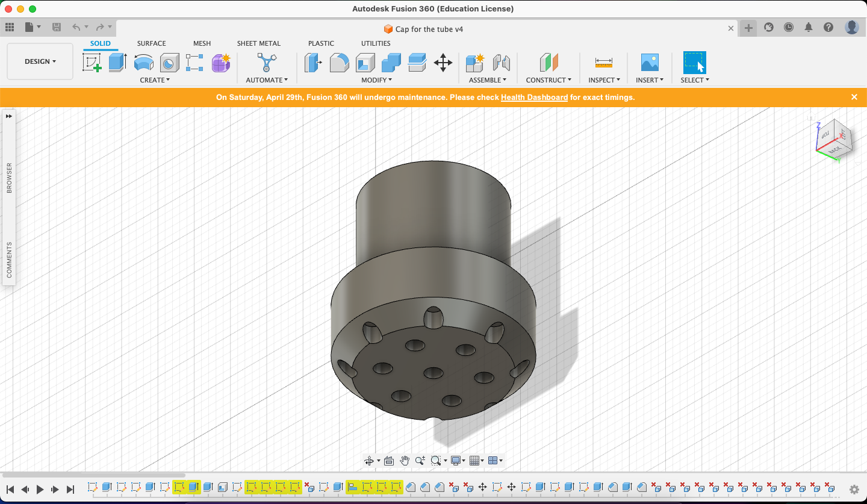This screenshot has width=867, height=504.
Task: Play the design timeline
Action: pyautogui.click(x=40, y=490)
